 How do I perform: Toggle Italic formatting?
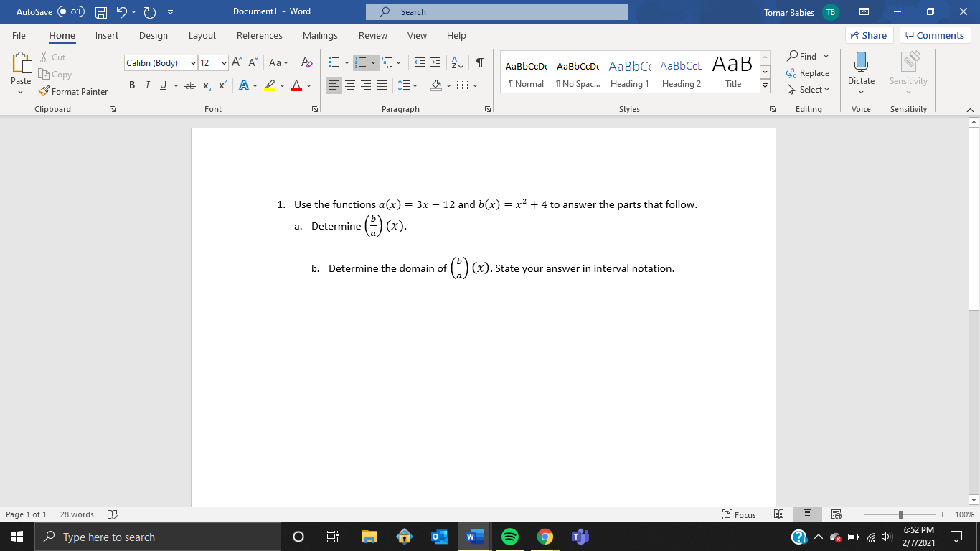[x=148, y=86]
